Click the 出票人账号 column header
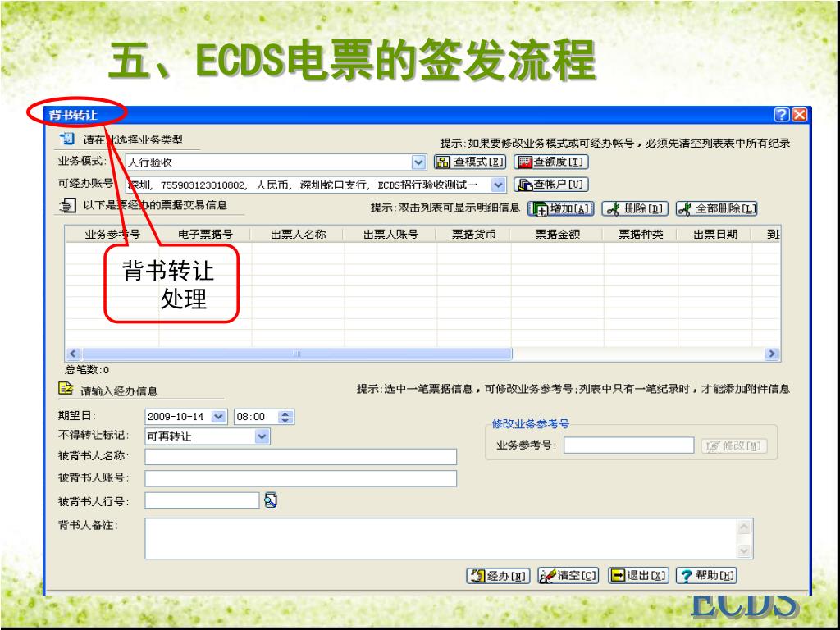The width and height of the screenshot is (840, 630). 390,234
